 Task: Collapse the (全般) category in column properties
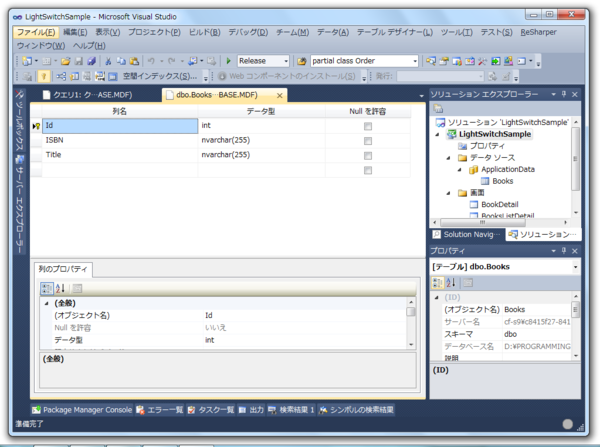click(47, 303)
